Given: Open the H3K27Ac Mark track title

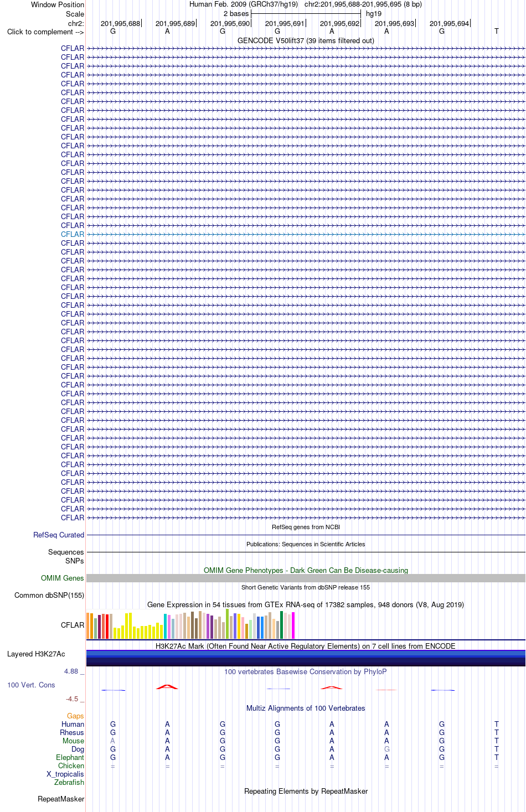Looking at the screenshot, I should click(x=306, y=646).
